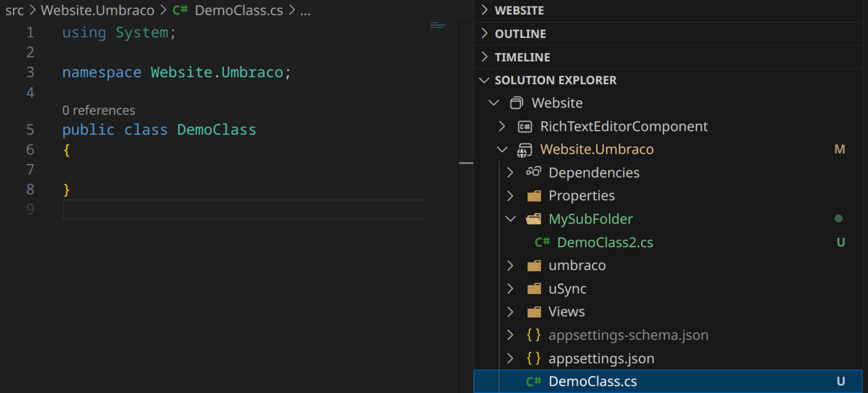
Task: Click the JSON braces icon of appsettings-schema.json
Action: point(533,334)
